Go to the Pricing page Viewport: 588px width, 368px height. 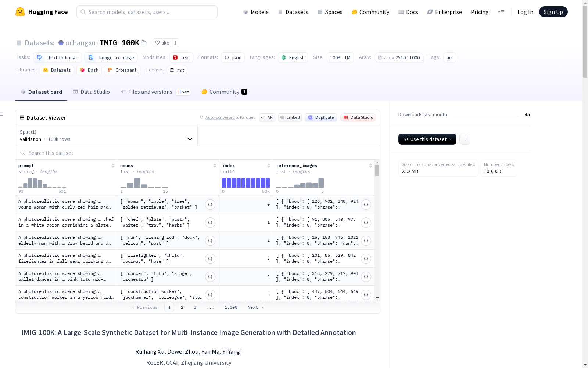[x=480, y=12]
